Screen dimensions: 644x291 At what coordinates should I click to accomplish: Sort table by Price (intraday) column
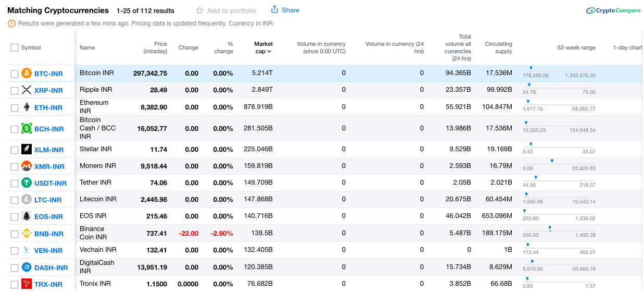(155, 47)
